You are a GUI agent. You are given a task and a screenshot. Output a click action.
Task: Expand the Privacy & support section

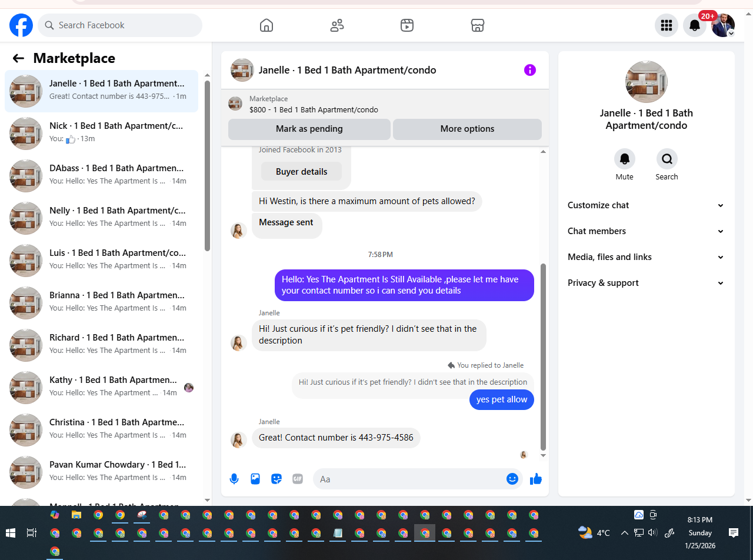tap(645, 283)
